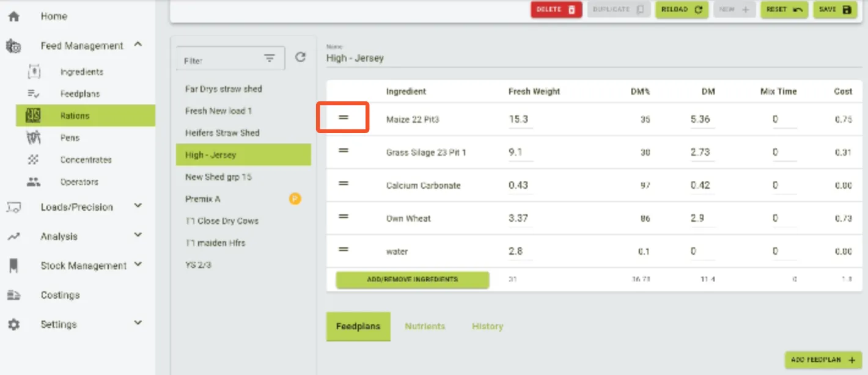Click the orange P badge on Premix A

[295, 199]
